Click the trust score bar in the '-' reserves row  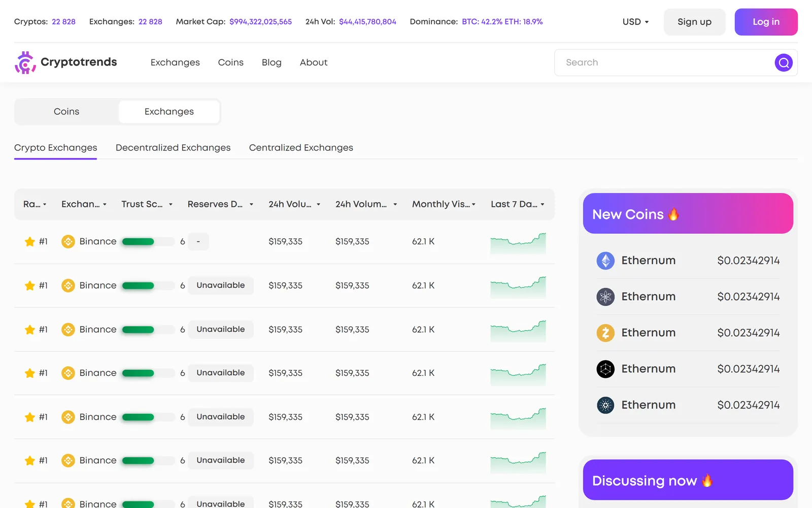(148, 242)
